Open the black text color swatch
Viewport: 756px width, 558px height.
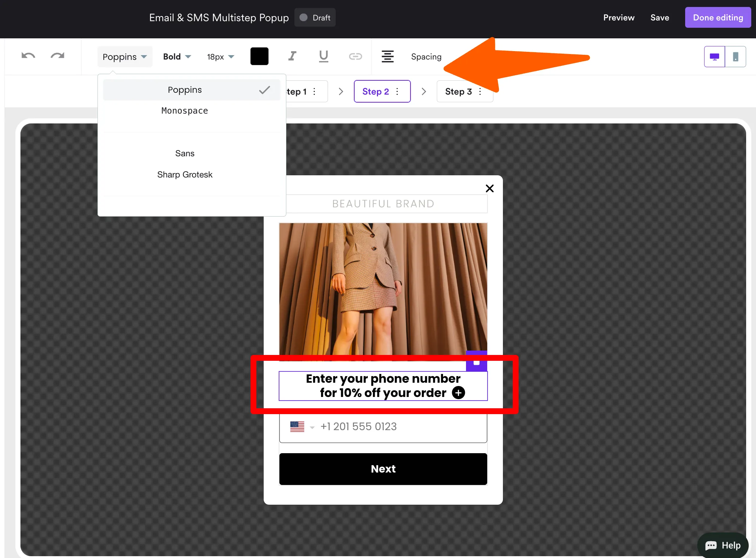point(259,56)
